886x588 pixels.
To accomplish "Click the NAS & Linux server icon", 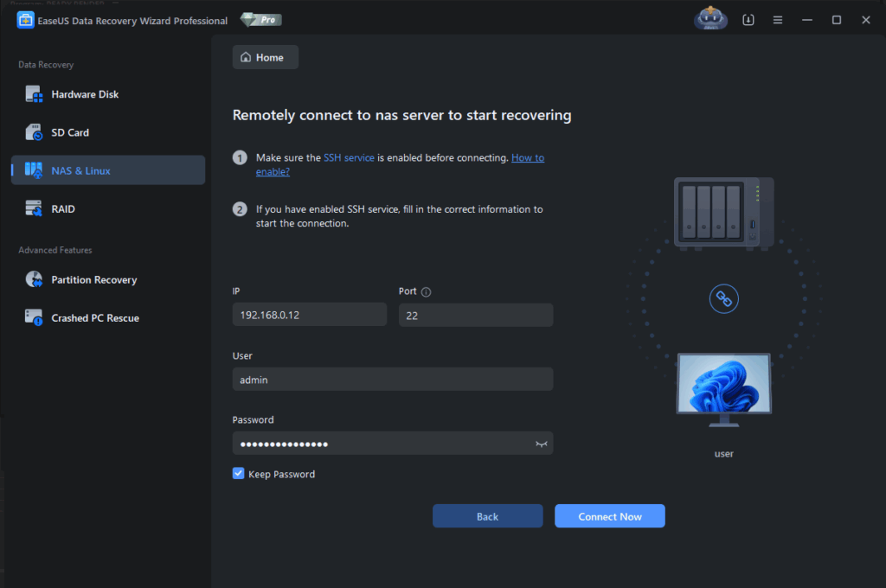I will coord(34,170).
